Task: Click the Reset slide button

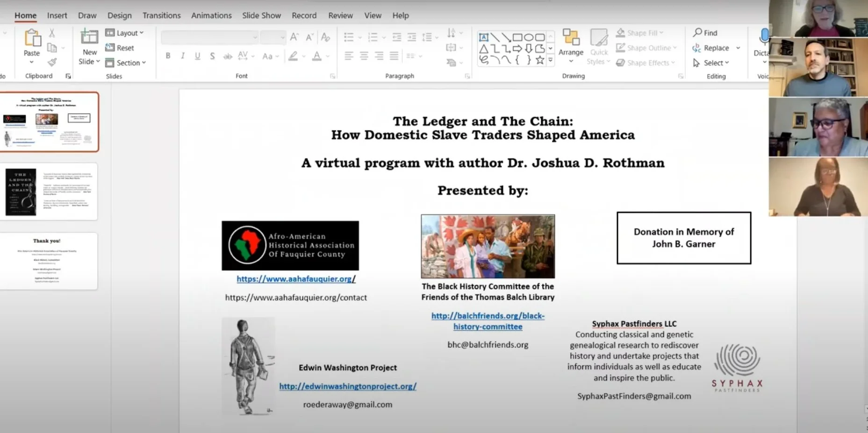Action: point(120,48)
